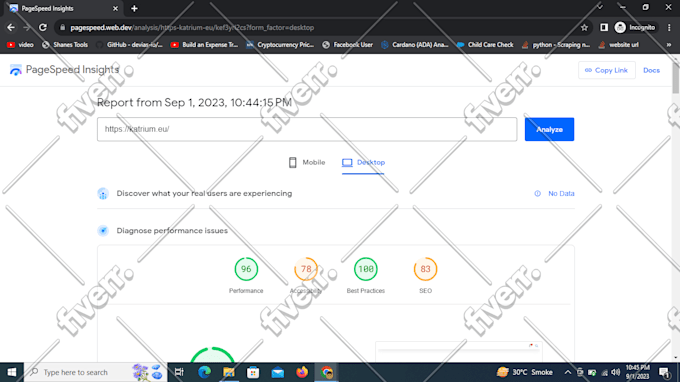Expand the tab search dropdown arrow
This screenshot has width=680, height=382.
click(600, 7)
